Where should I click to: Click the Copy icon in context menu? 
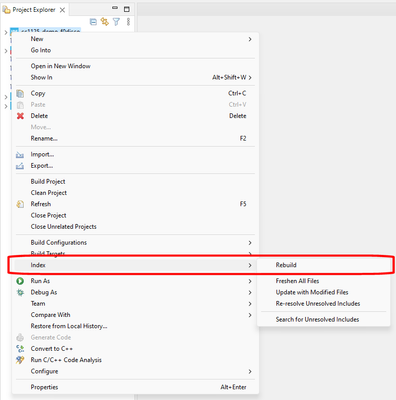(x=20, y=93)
